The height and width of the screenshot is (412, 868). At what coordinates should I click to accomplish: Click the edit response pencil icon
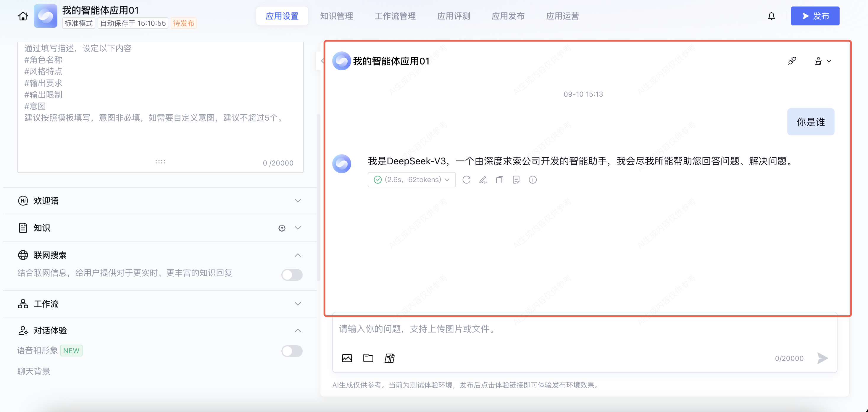click(483, 180)
